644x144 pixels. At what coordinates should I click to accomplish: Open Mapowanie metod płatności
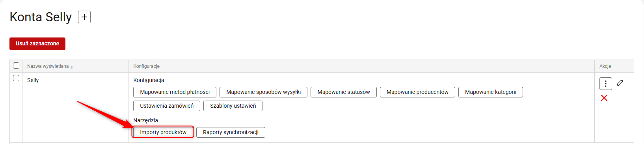175,92
